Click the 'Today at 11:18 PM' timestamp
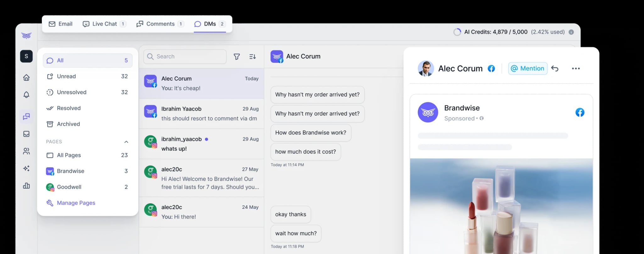The image size is (644, 254). (287, 246)
